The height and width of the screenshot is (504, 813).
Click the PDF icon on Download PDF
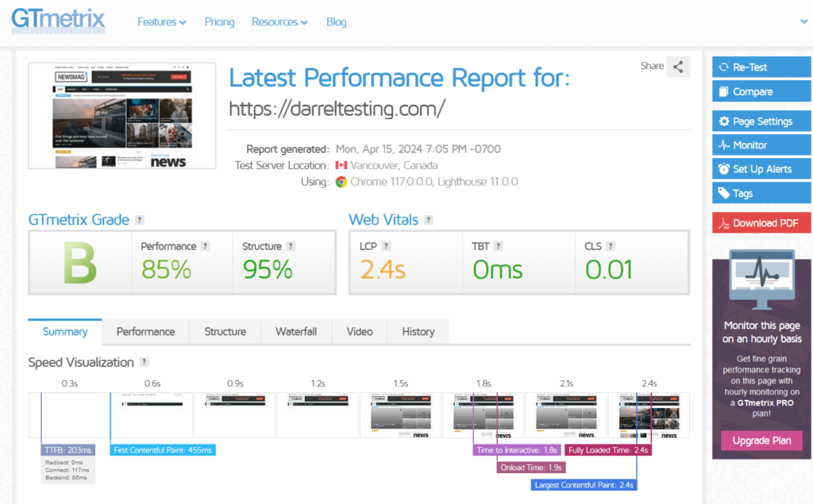[724, 224]
